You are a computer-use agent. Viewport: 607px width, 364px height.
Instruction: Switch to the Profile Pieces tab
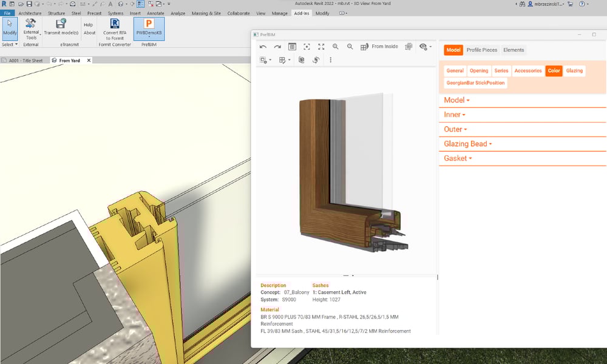click(x=481, y=50)
